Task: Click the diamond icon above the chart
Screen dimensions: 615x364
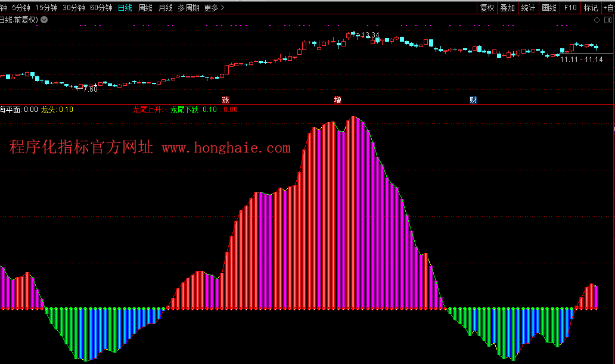Action: click(x=597, y=20)
